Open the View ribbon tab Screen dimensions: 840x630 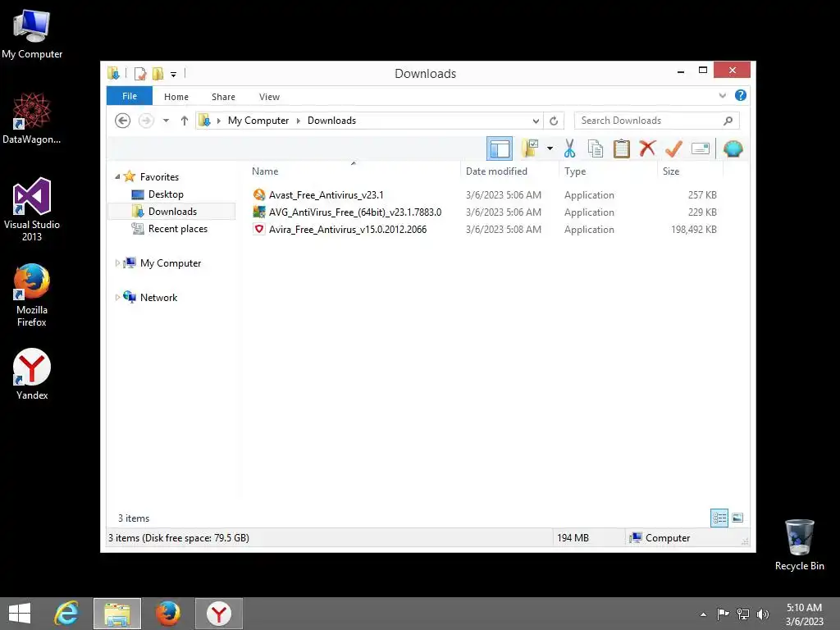pyautogui.click(x=269, y=97)
